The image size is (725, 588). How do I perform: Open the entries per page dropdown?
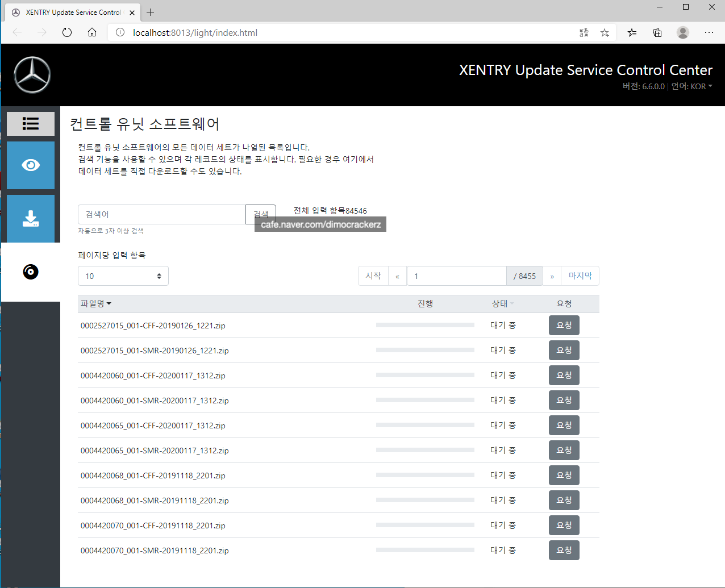click(123, 276)
